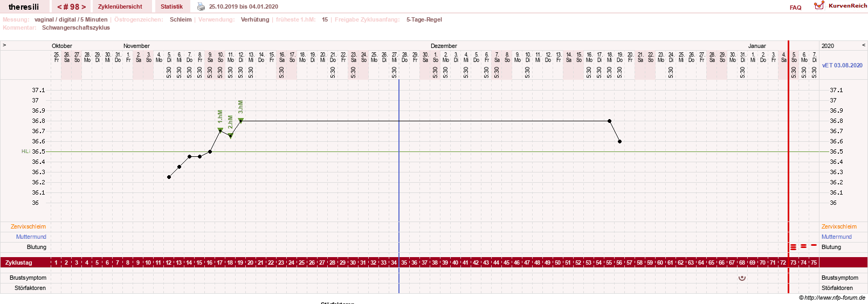Click the last temperature point at 36.6
The image size is (868, 304).
click(619, 141)
